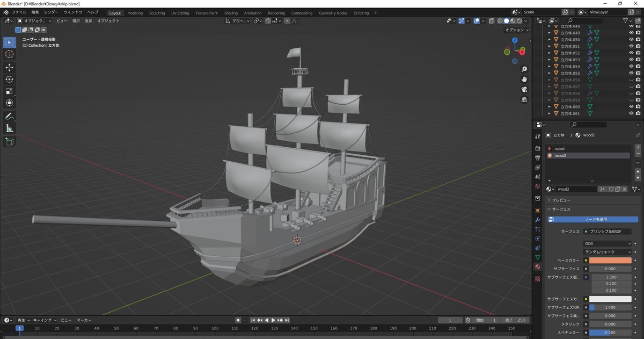Viewport: 644px width, 339px height.
Task: Open the outliner filter dropdown
Action: (x=628, y=20)
